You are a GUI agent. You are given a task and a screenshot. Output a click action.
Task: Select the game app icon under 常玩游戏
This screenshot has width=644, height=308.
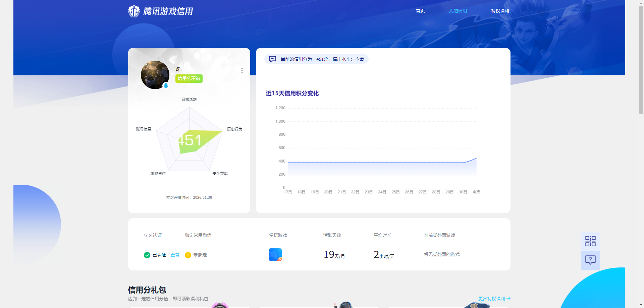point(275,254)
